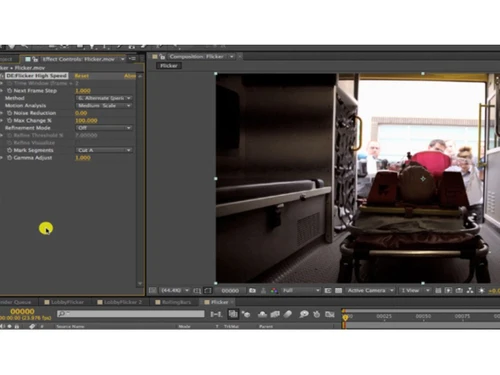Screen dimensions: 500x375
Task: Switch to the Render Queue tab
Action: pos(16,302)
